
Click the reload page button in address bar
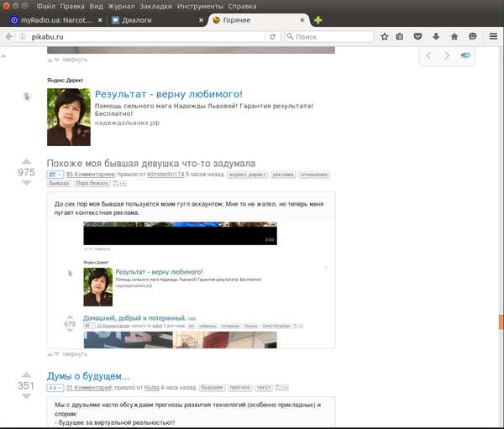coord(273,37)
